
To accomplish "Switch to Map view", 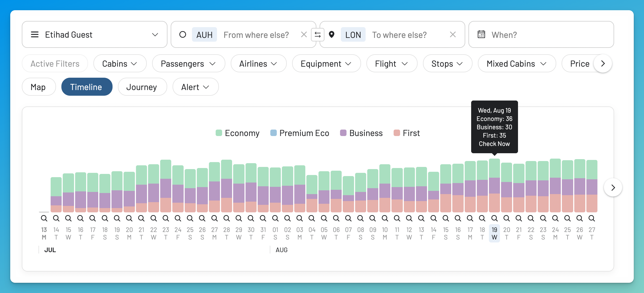I will [x=39, y=87].
